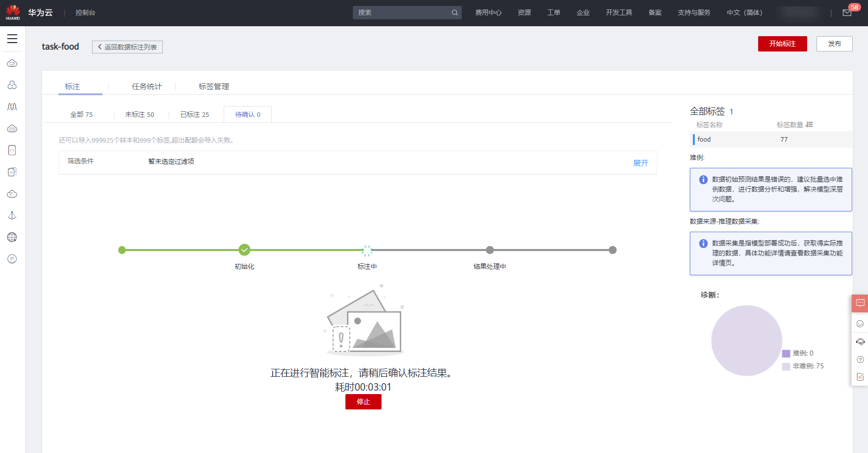Open the 支持与服务 menu
This screenshot has width=868, height=453.
click(694, 13)
